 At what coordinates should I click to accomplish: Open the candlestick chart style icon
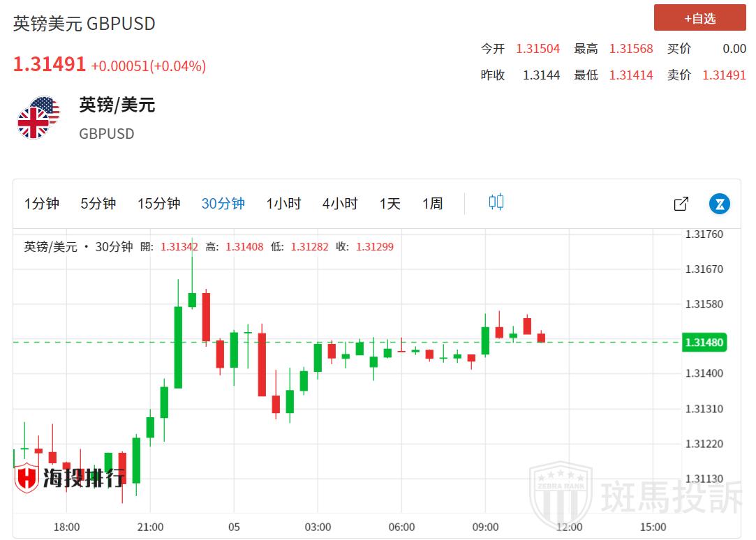[x=496, y=202]
